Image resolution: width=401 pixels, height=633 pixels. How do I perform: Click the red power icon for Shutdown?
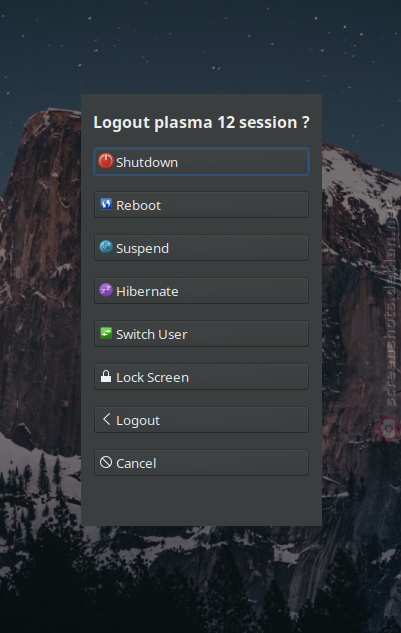(106, 161)
